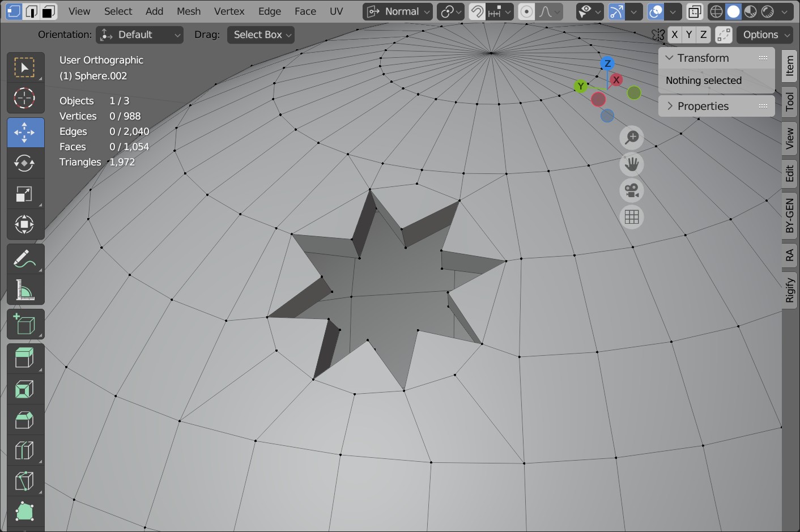Choose the Scale tool

click(x=24, y=194)
